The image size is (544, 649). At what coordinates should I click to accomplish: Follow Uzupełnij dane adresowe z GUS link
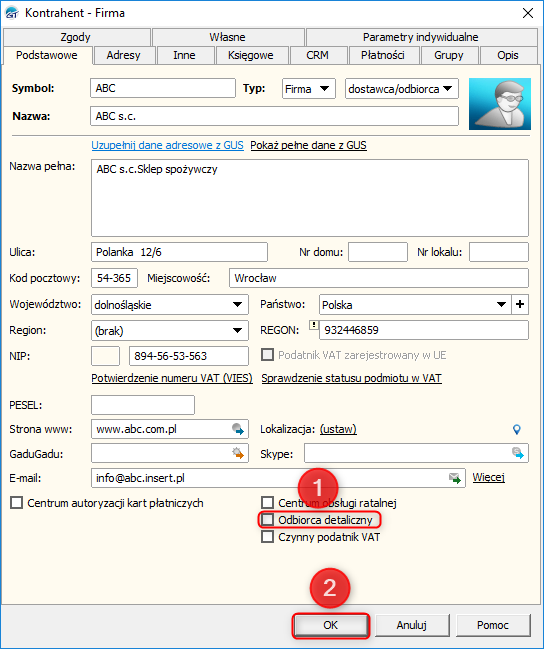pyautogui.click(x=167, y=145)
